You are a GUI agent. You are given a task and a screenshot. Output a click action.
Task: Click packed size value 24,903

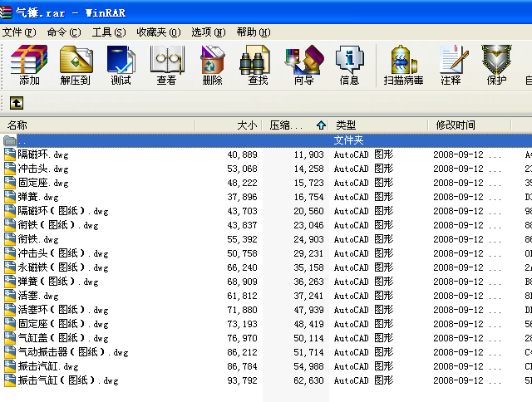point(308,239)
